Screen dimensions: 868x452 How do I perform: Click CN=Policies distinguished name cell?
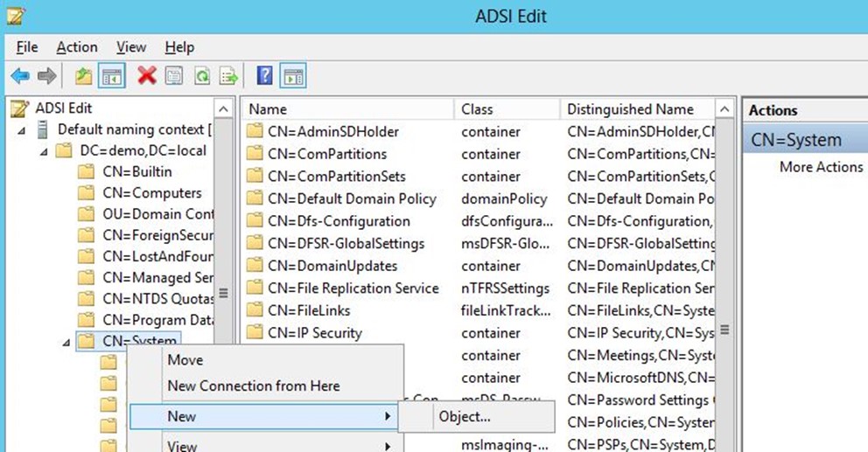[x=640, y=422]
